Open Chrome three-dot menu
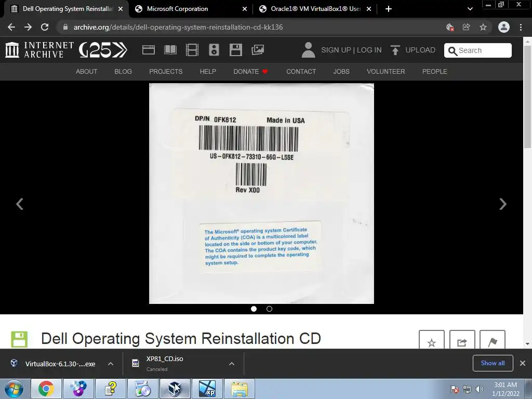 click(521, 27)
